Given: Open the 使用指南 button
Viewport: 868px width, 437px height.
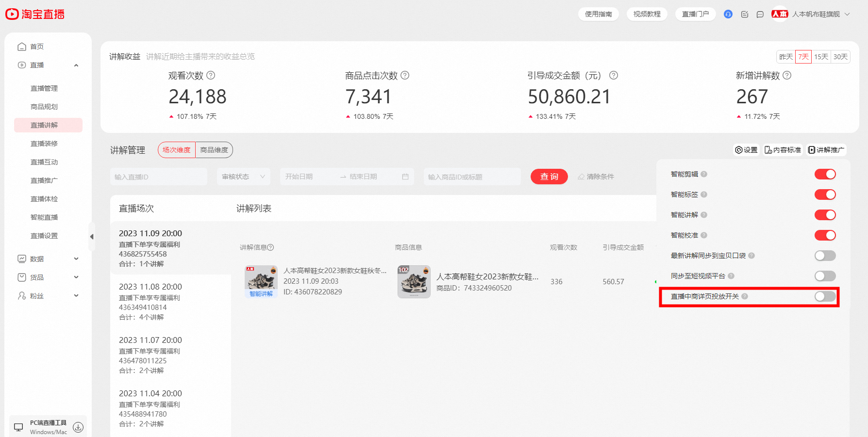Looking at the screenshot, I should pos(599,14).
